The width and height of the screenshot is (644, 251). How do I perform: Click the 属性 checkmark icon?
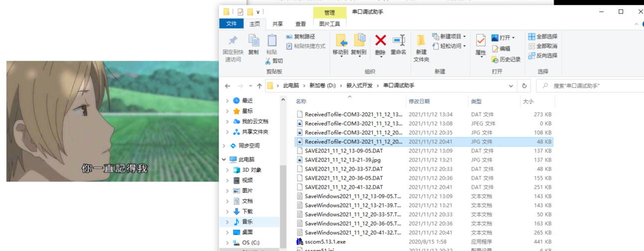(481, 40)
